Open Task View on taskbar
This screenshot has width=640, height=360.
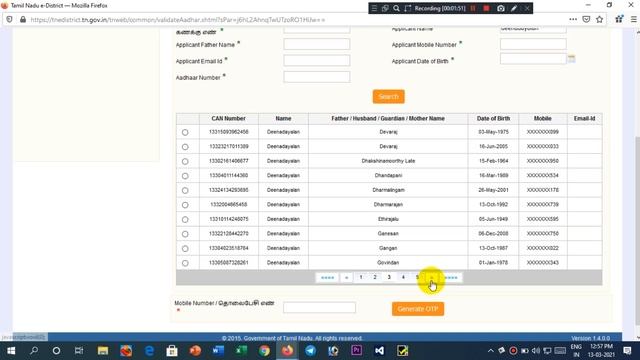point(79,351)
